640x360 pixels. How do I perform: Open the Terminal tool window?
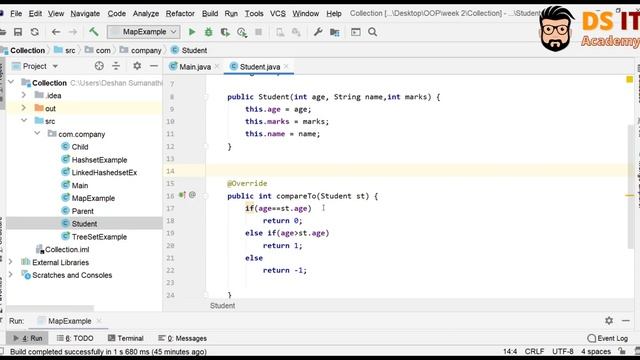pos(126,338)
